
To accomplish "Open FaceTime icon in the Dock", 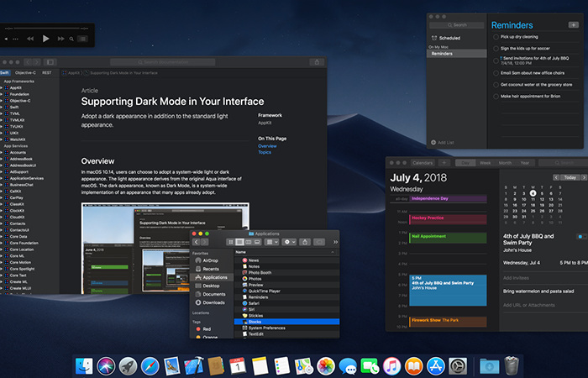I will (370, 366).
